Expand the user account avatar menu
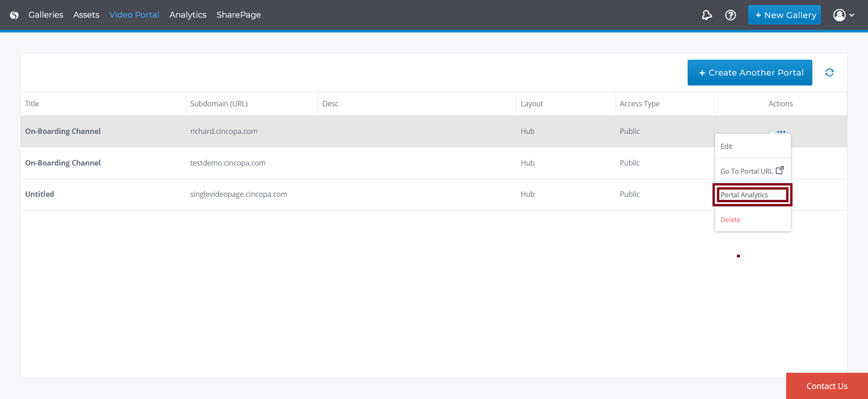This screenshot has height=399, width=868. 843,15
